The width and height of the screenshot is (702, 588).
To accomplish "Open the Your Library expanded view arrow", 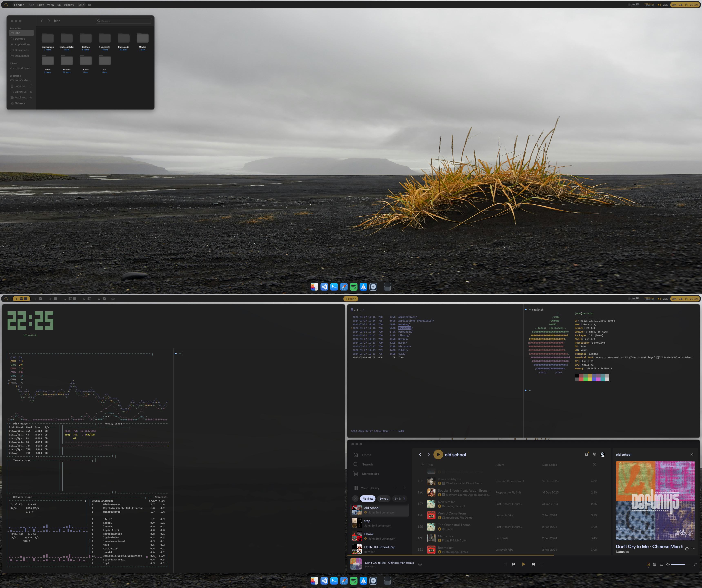I will coord(404,488).
